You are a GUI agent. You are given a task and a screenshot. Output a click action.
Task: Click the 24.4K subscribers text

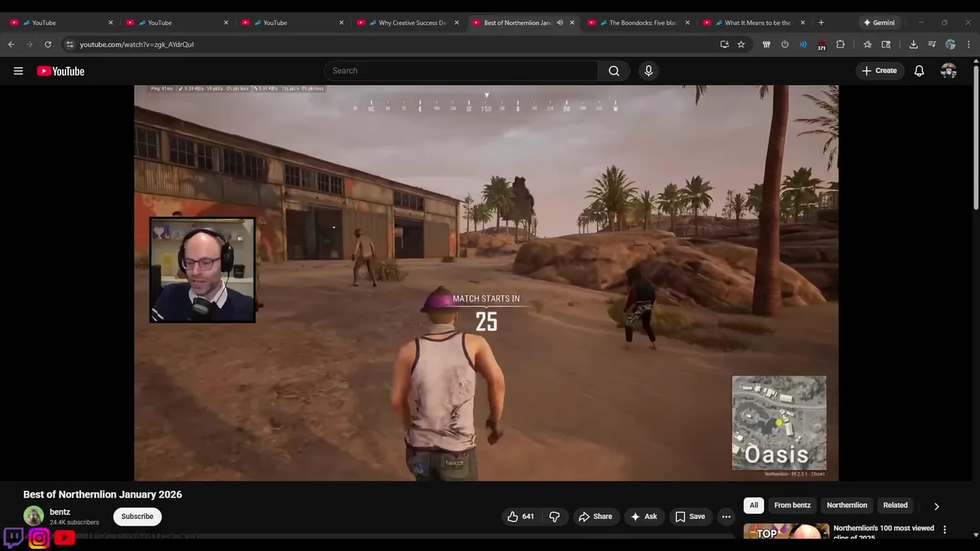[74, 523]
